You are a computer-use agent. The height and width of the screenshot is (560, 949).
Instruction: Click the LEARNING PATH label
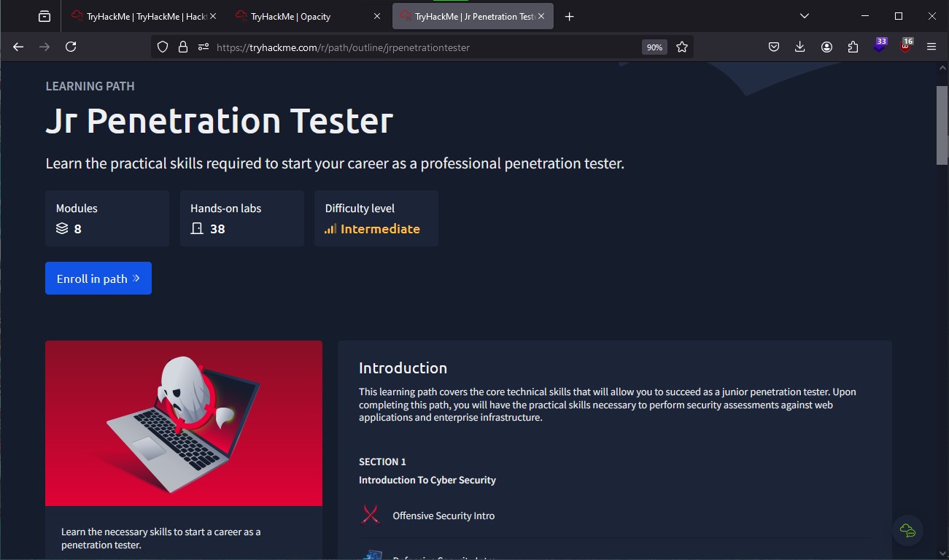click(x=90, y=86)
